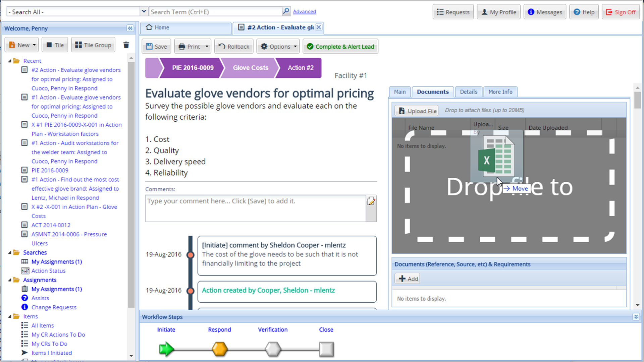This screenshot has width=644, height=362.
Task: Select PIE 2016-0009 breadcrumb step
Action: point(193,68)
